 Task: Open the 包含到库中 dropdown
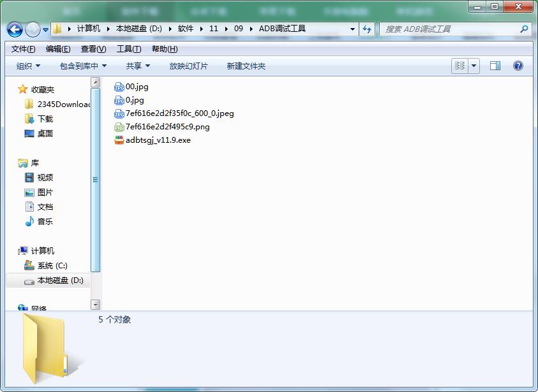83,66
